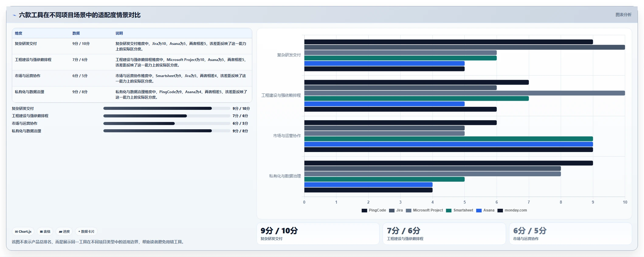Open the 9分 / 10分 复杂研发交付 data card

point(318,234)
